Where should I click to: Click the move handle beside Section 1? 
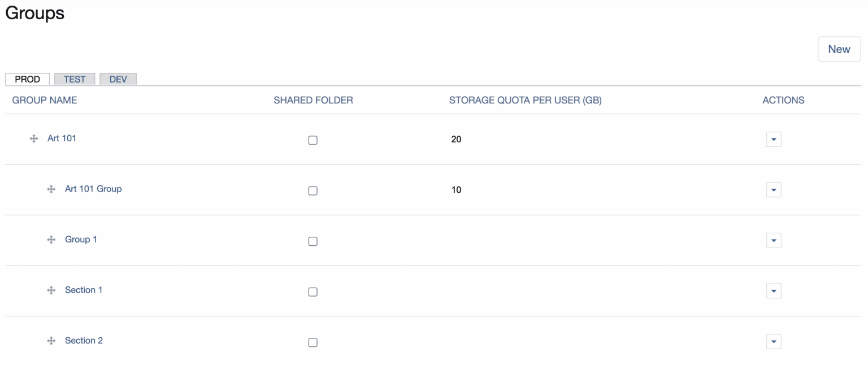51,290
